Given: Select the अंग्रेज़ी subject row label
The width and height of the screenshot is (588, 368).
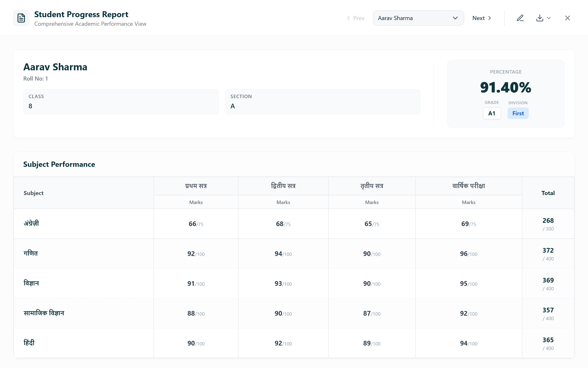Looking at the screenshot, I should [31, 223].
